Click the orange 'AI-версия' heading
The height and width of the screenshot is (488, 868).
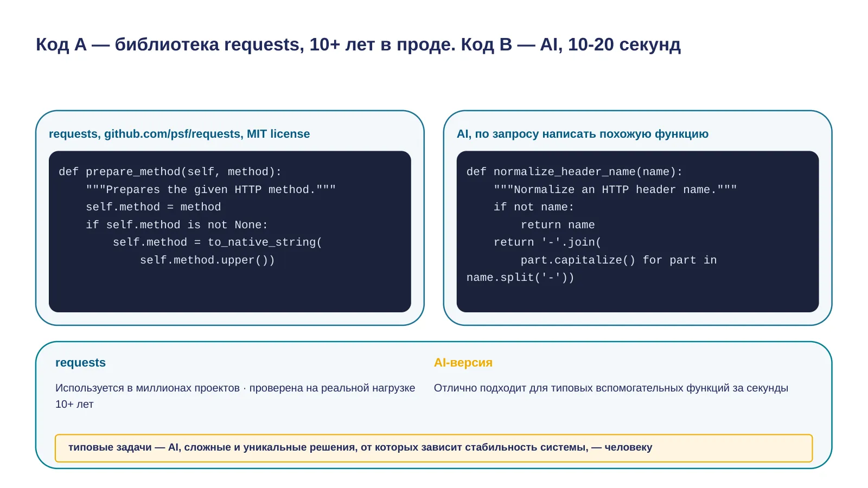[x=463, y=363]
